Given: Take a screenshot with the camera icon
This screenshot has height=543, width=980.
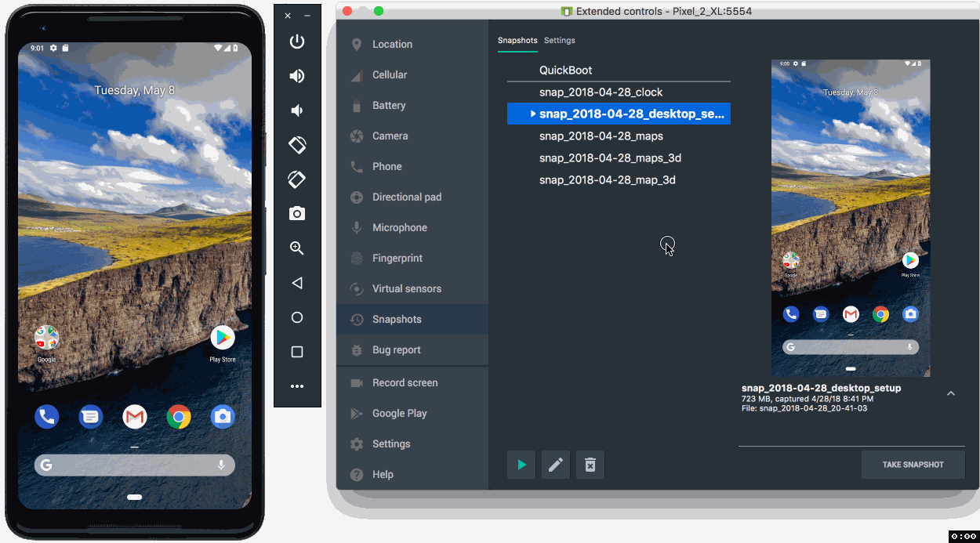Looking at the screenshot, I should (x=297, y=214).
